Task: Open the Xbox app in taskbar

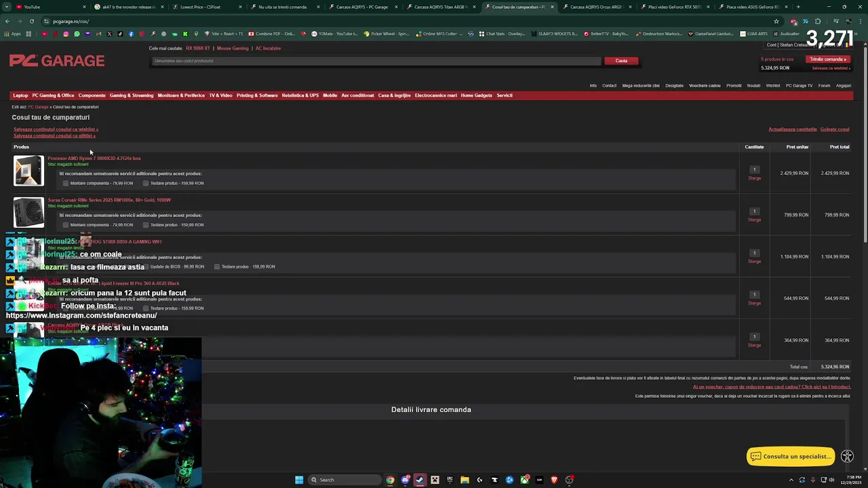Action: [525, 480]
